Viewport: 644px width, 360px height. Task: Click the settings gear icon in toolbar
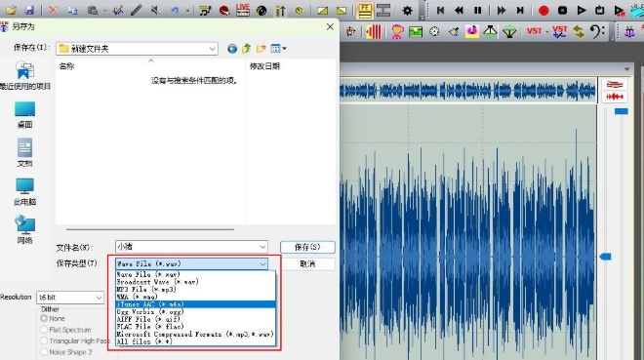click(407, 11)
